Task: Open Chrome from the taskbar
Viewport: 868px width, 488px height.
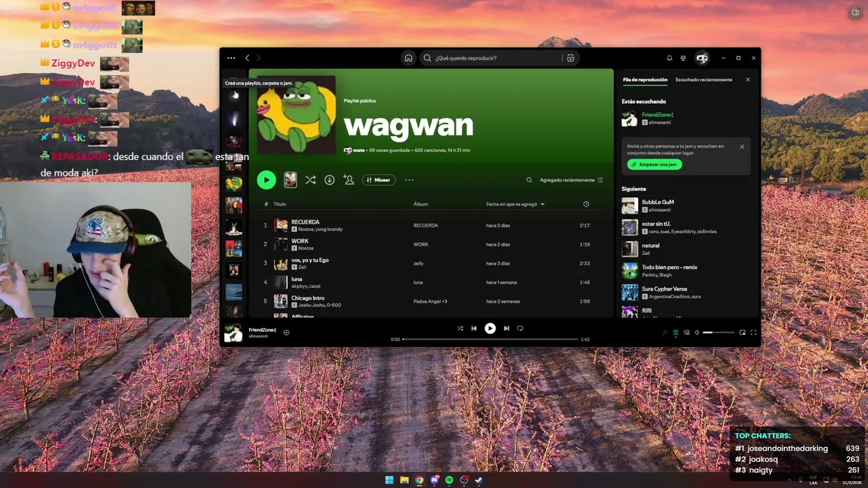Action: [x=419, y=480]
